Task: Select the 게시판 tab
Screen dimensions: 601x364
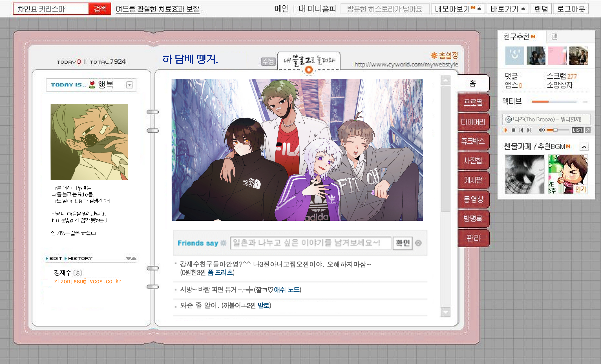Action: [473, 180]
